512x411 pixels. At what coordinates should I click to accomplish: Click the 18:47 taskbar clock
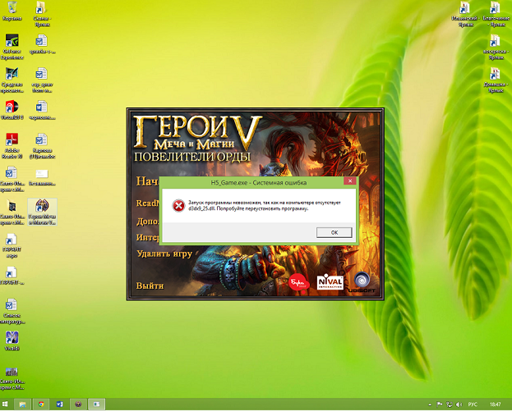(495, 404)
